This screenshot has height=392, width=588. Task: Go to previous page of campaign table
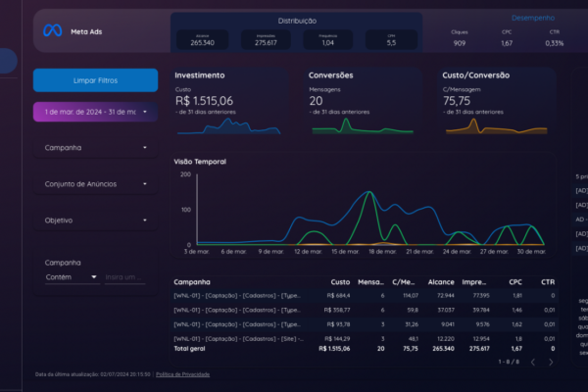532,362
